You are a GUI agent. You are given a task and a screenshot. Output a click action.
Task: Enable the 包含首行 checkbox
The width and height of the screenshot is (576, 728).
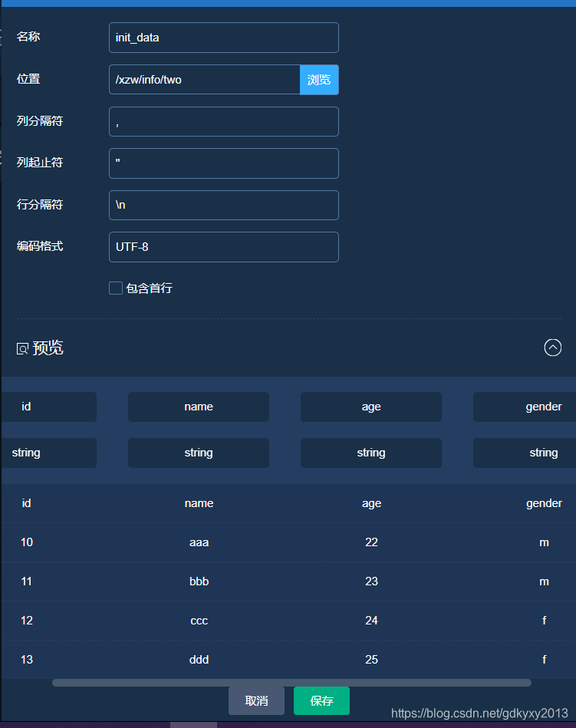point(116,288)
